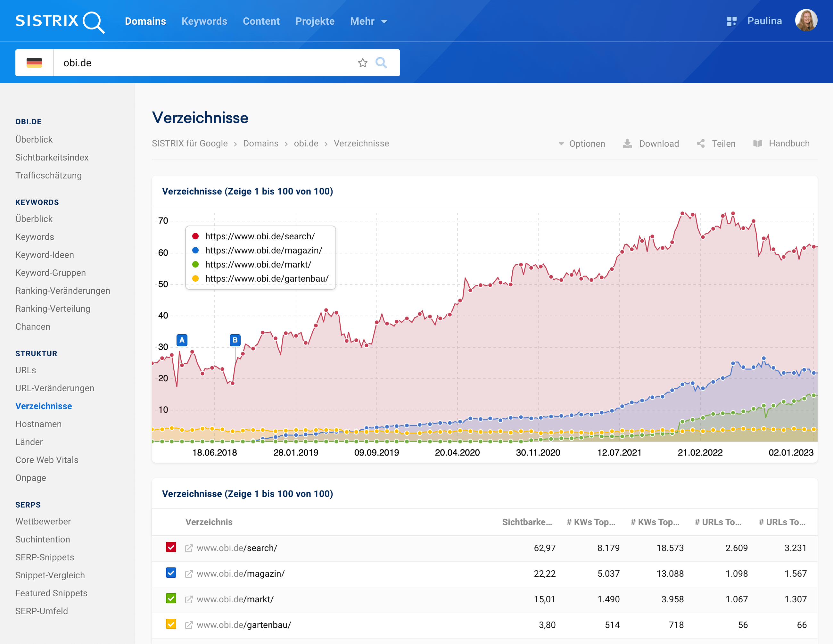Screen dimensions: 833x644
Task: Open the apps grid icon beside Paulina
Action: pos(731,21)
